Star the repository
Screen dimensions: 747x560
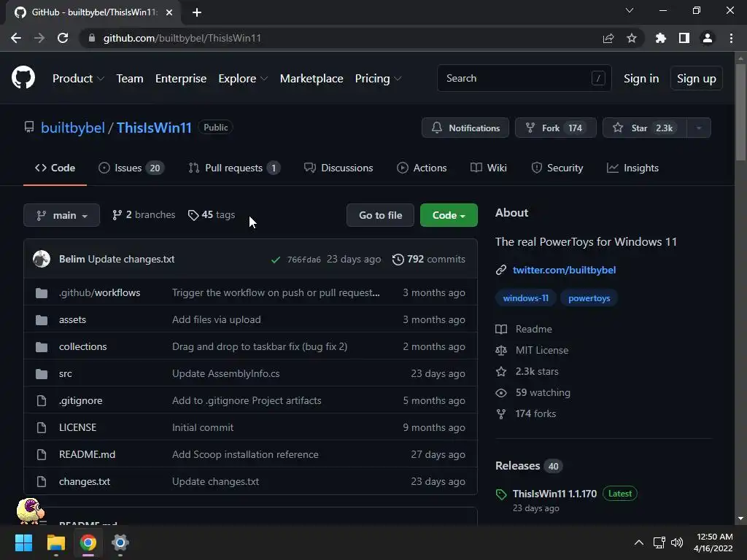(645, 128)
